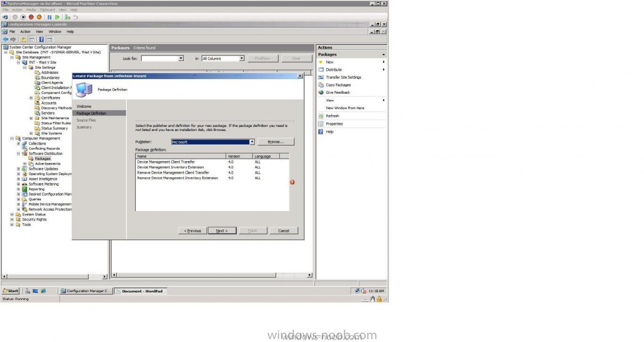644x342 pixels.
Task: Open the Distribute submenu in Actions pane
Action: pos(351,70)
